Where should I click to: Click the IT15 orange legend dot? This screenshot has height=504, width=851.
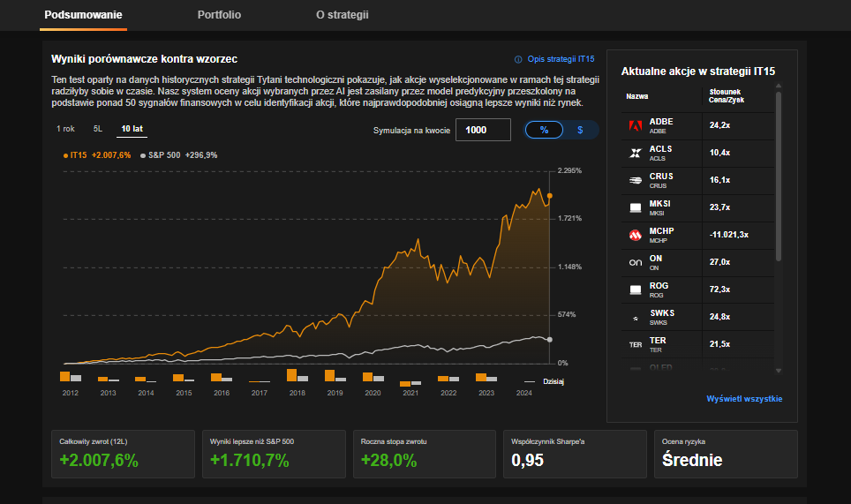point(65,155)
